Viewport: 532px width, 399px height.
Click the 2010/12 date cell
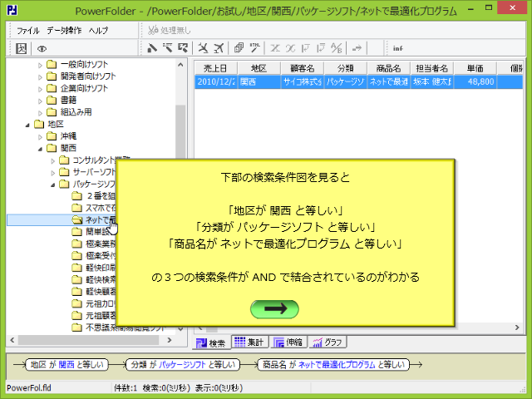216,81
